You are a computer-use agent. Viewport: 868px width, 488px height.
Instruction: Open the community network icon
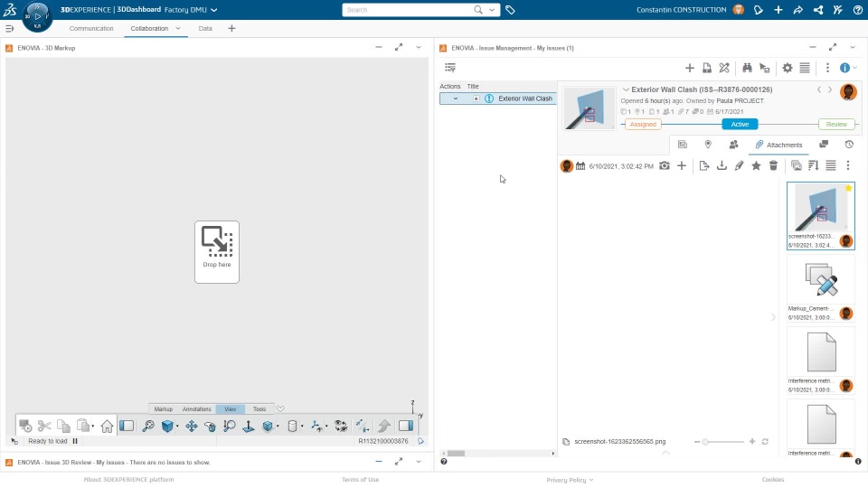(818, 10)
